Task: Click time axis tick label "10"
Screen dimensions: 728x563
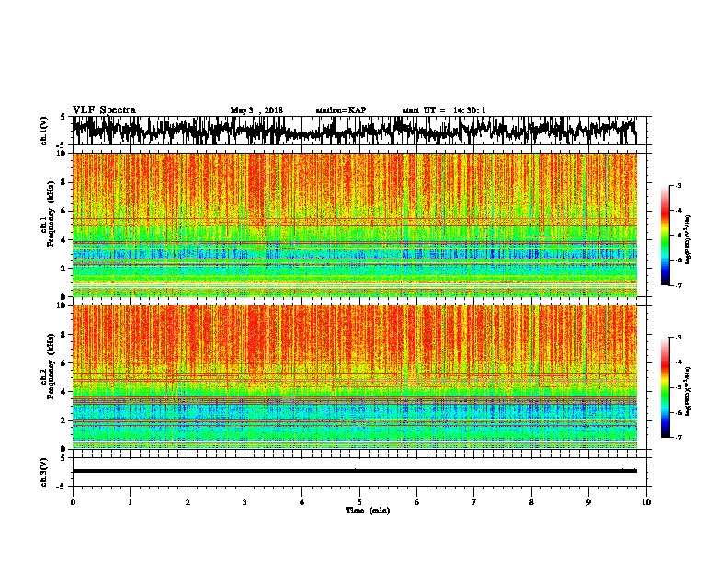Action: tap(646, 502)
